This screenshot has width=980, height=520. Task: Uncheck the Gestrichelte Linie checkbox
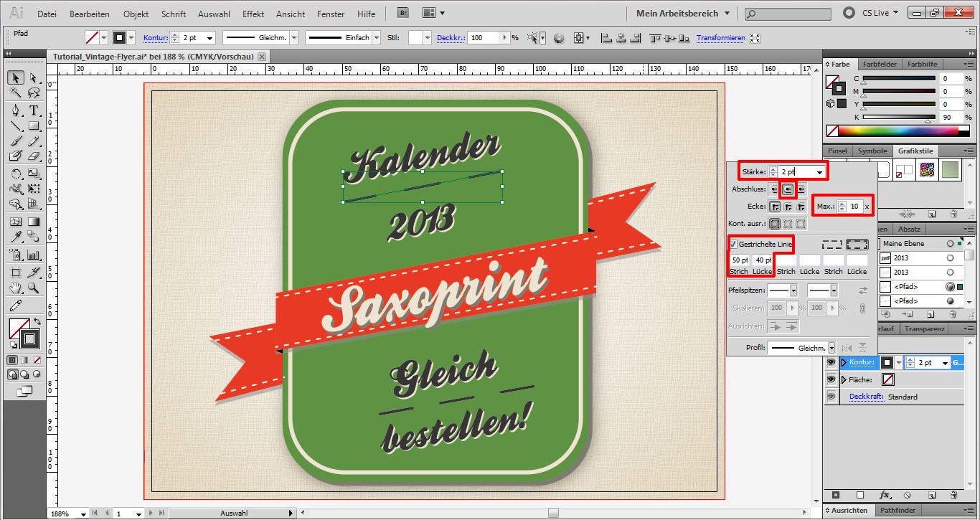pyautogui.click(x=733, y=245)
